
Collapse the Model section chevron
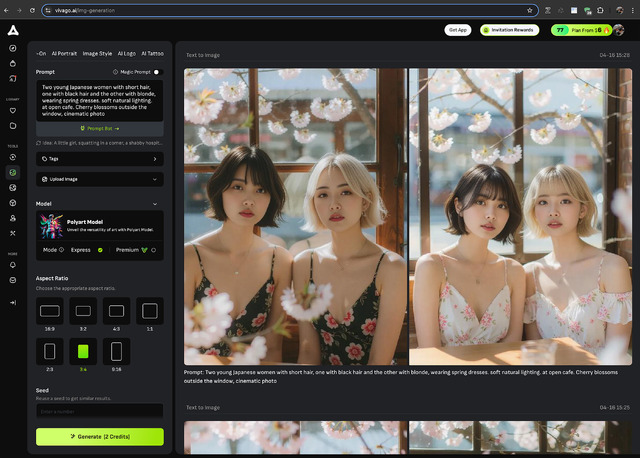tap(155, 203)
